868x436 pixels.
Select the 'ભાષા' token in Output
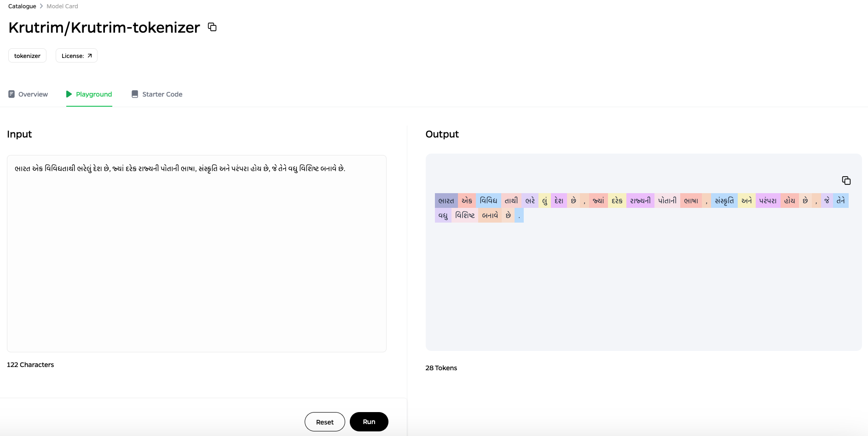tap(691, 201)
